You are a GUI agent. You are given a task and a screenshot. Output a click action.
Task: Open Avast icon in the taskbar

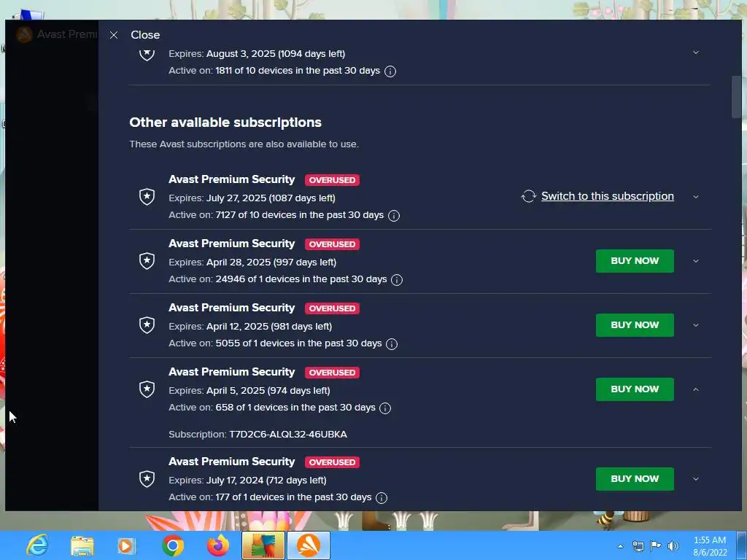pos(309,545)
